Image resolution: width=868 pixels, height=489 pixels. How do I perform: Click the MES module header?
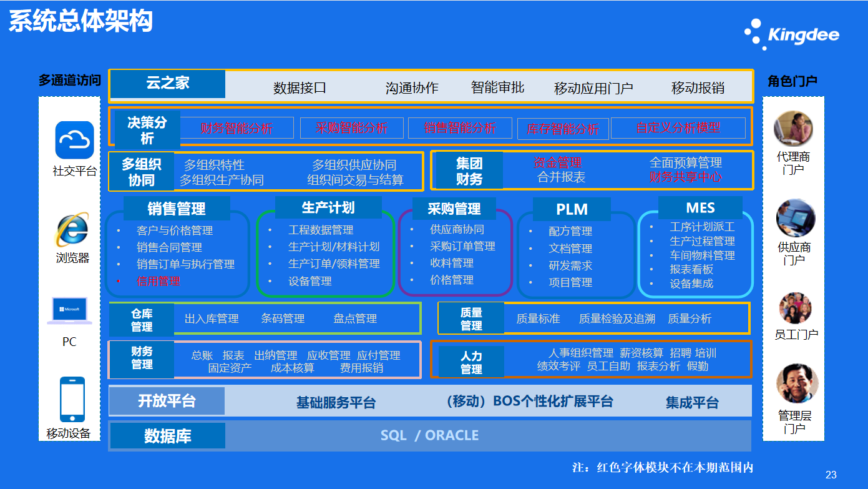pos(700,208)
